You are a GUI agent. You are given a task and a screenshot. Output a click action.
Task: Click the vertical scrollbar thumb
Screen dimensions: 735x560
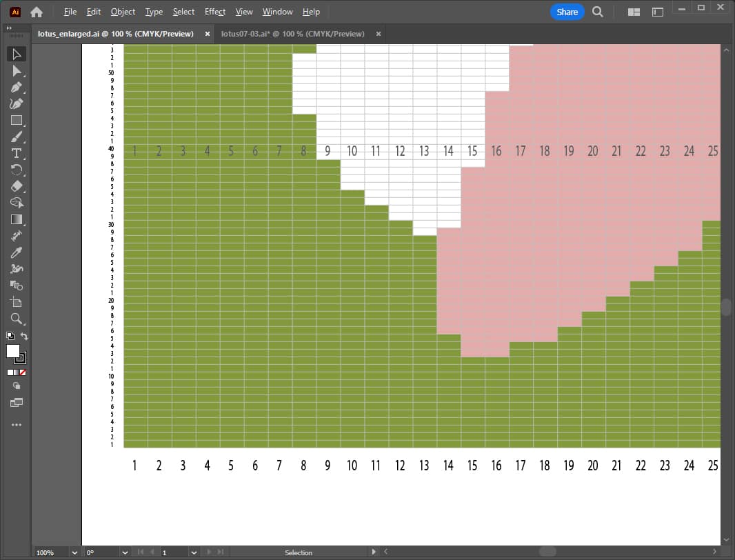pyautogui.click(x=726, y=307)
